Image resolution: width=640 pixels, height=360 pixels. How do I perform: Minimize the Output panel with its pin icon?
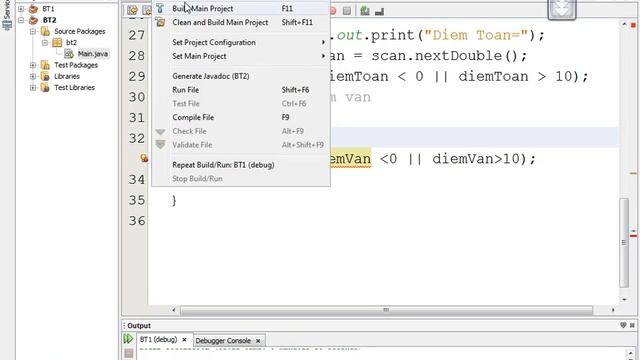[x=623, y=325]
